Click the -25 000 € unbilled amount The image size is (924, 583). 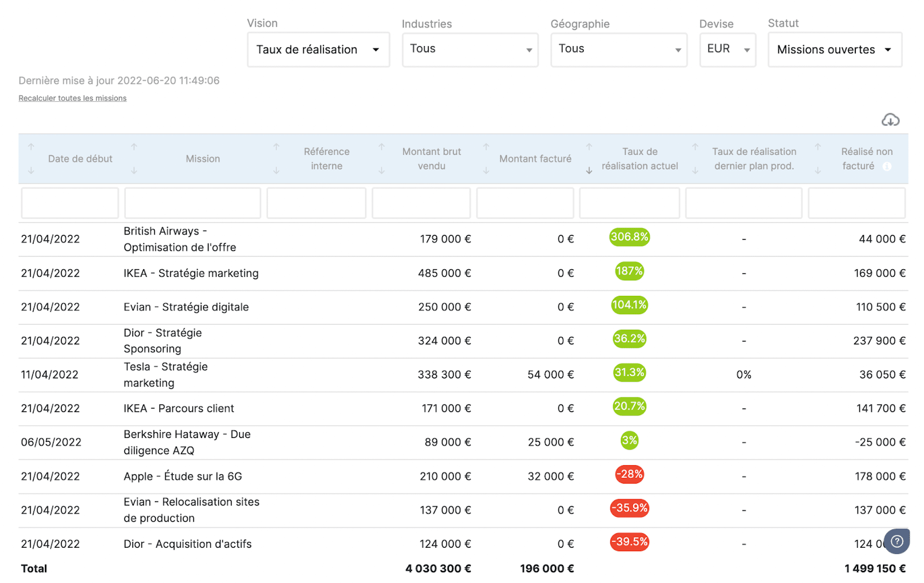click(x=880, y=443)
